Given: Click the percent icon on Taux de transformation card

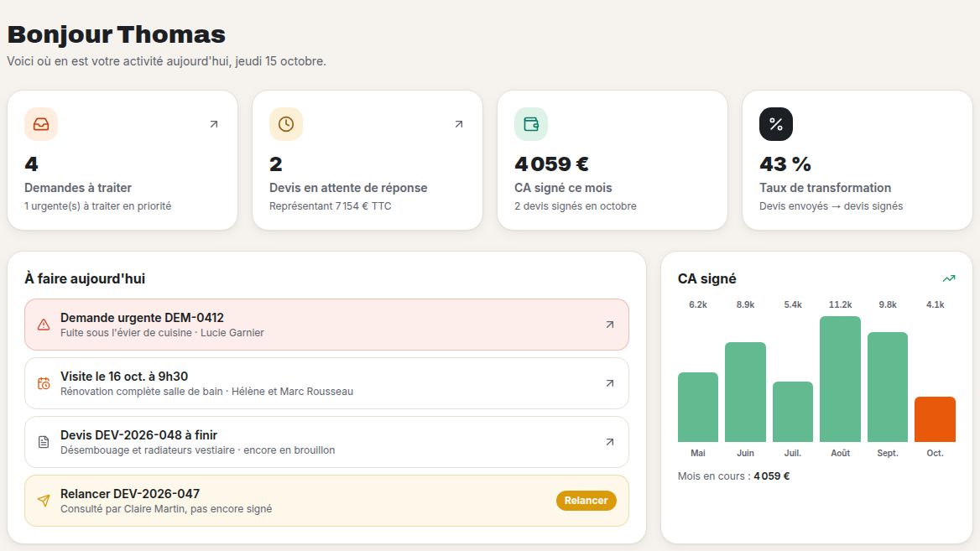Looking at the screenshot, I should point(776,124).
